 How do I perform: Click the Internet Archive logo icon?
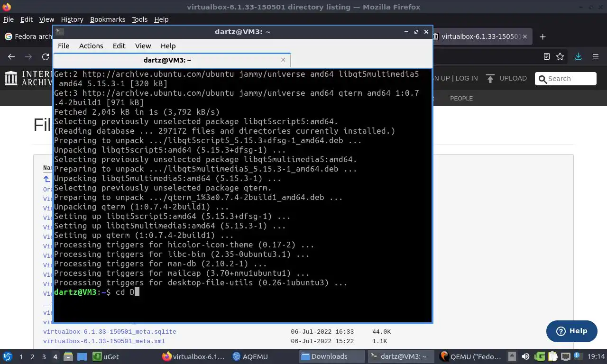click(x=11, y=78)
